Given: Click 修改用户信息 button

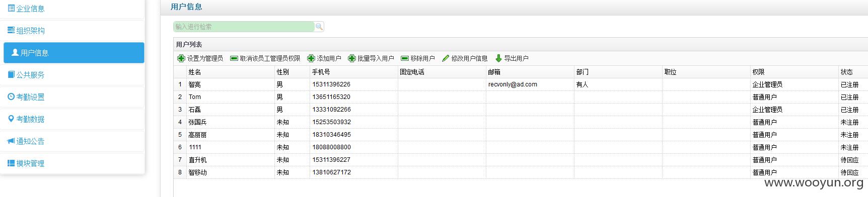Looking at the screenshot, I should point(465,58).
